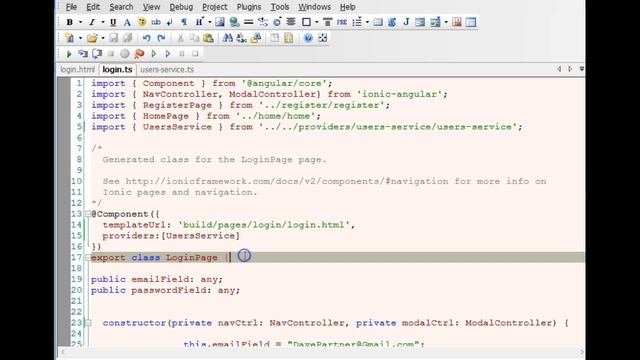Open the Edit menu
Viewport: 640px width, 360px height.
point(93,7)
